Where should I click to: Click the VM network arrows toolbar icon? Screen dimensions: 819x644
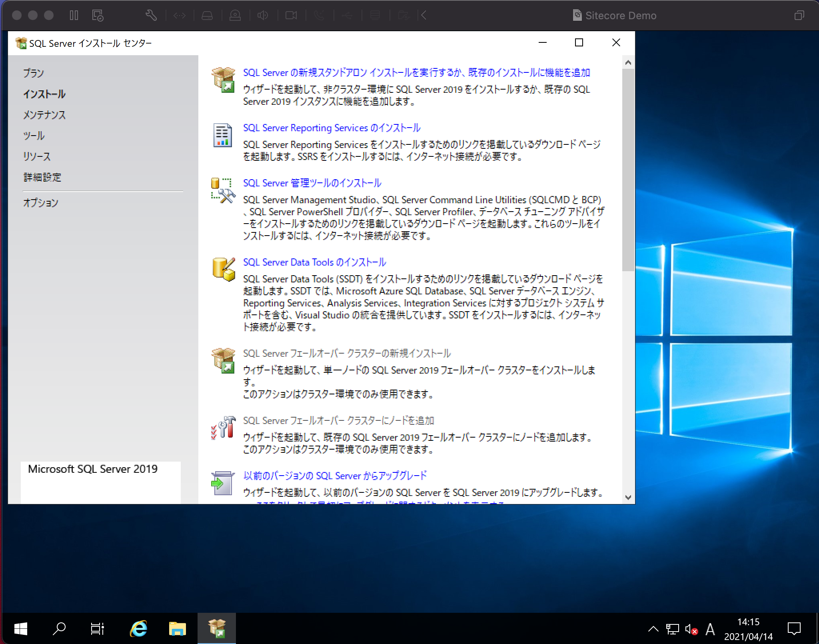(180, 16)
